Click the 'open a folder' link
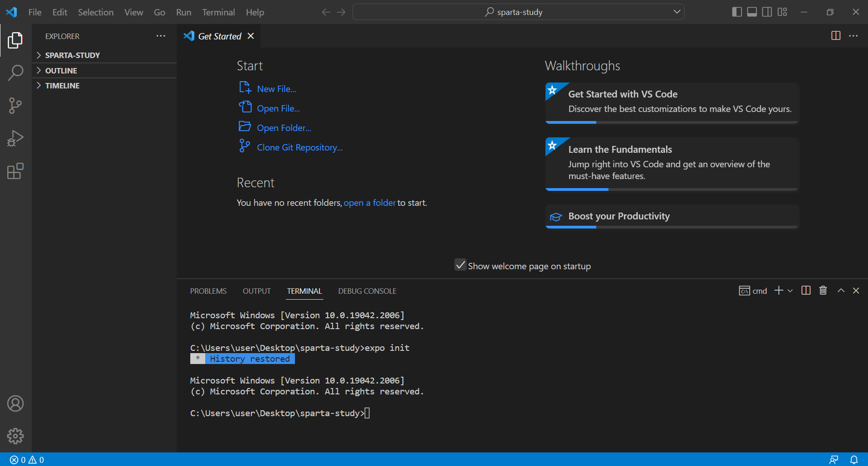This screenshot has height=466, width=868. [370, 203]
